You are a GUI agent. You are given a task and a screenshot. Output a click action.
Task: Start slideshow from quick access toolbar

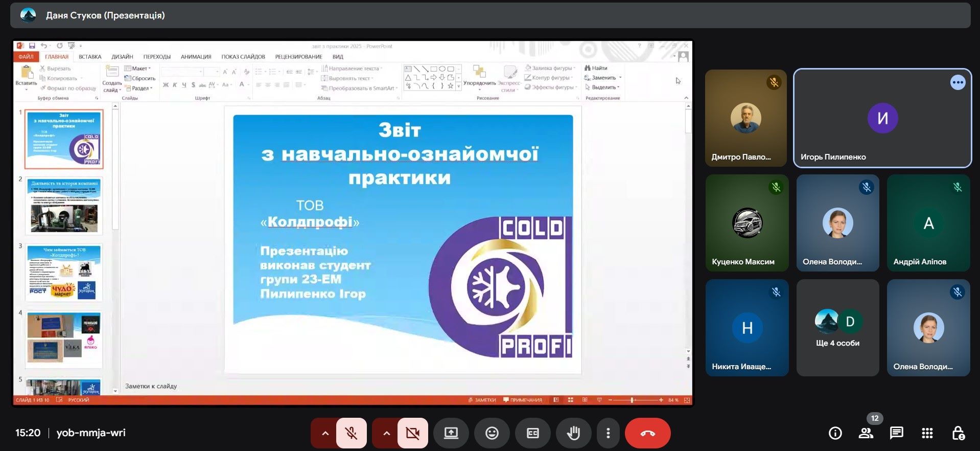71,46
